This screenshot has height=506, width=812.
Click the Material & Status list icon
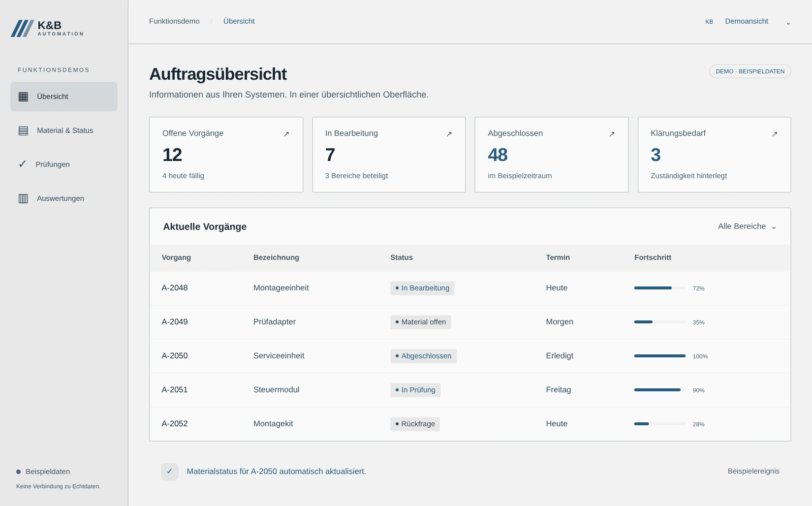click(23, 130)
